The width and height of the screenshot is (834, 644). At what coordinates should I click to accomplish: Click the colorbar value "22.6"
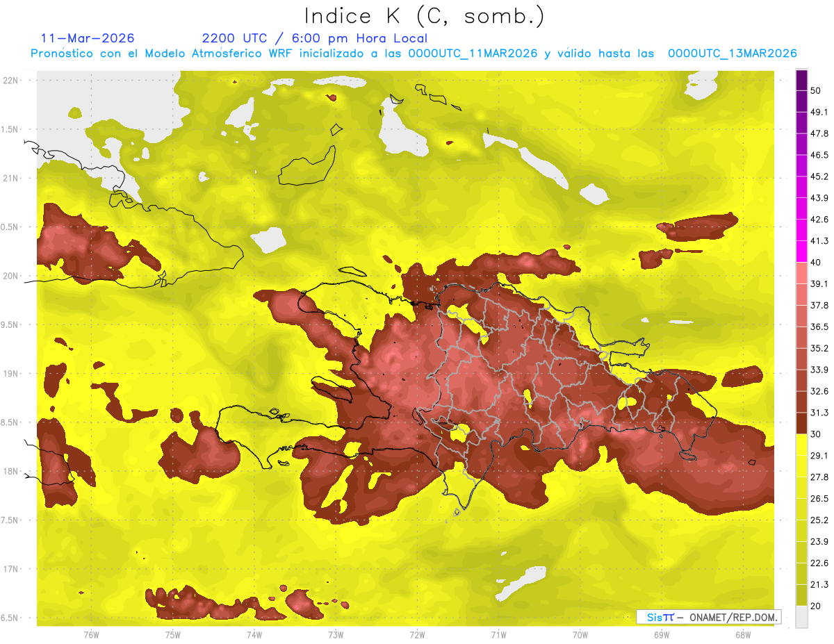pyautogui.click(x=819, y=563)
